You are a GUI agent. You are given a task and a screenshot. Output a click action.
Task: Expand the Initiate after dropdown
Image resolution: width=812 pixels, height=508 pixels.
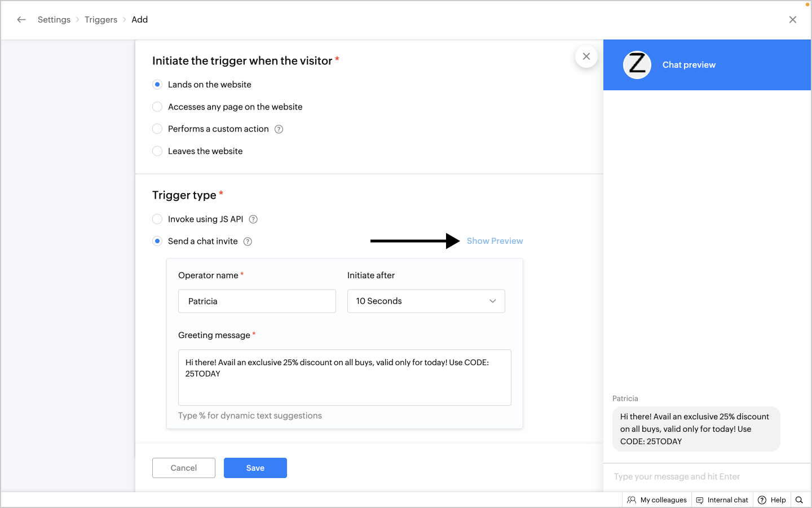click(426, 301)
